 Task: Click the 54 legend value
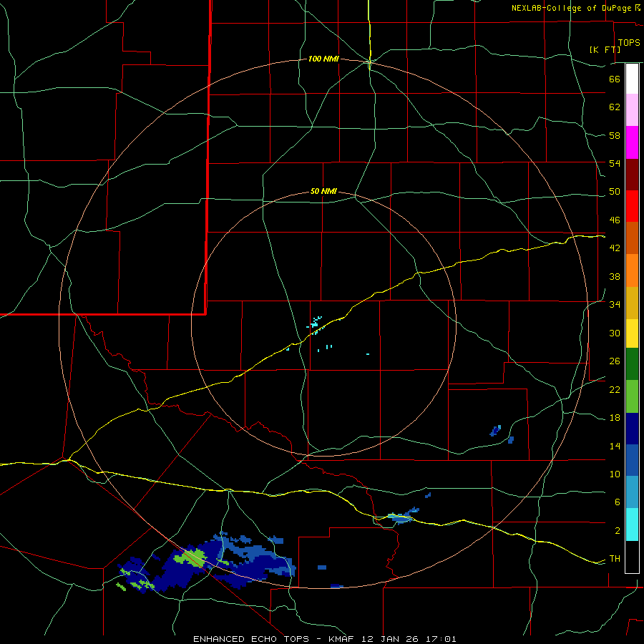[615, 163]
